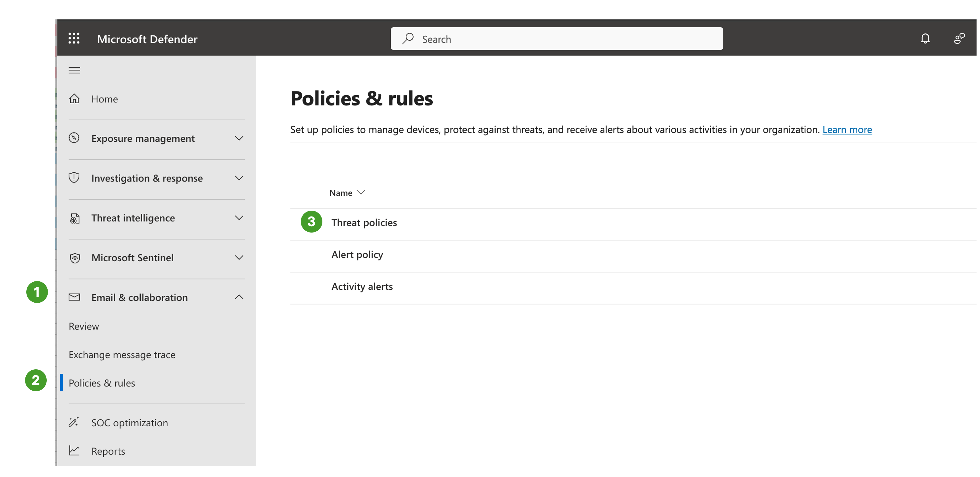Expand Threat intelligence section chevron
Viewport: 980px width, 477px height.
tap(239, 218)
